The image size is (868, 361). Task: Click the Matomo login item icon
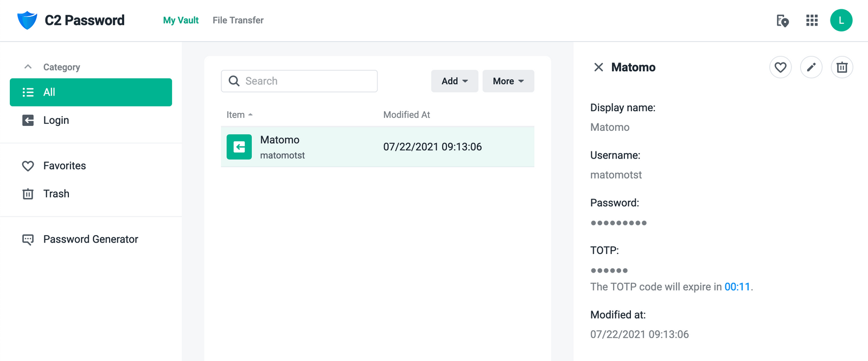pos(239,147)
